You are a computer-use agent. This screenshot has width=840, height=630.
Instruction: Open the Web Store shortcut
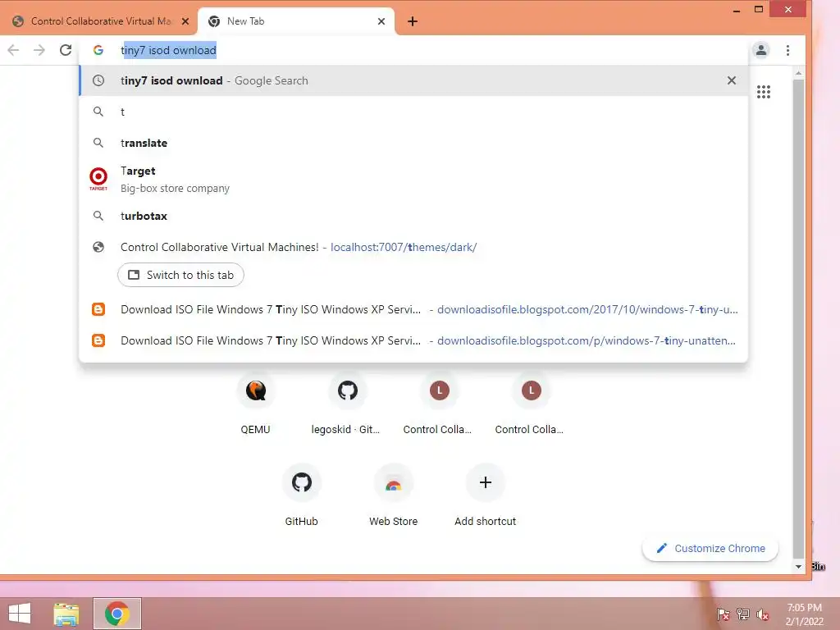tap(393, 496)
